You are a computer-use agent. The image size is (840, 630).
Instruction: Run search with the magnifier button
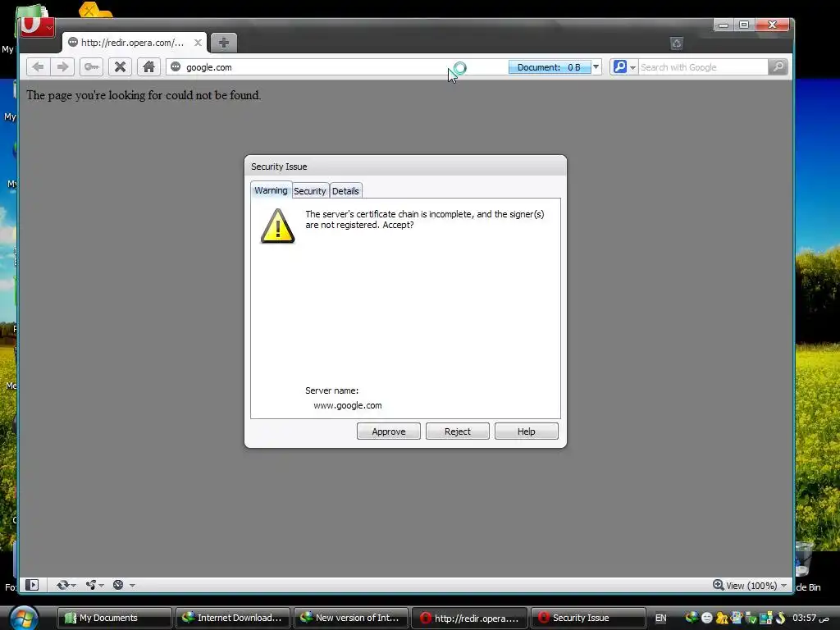coord(778,67)
